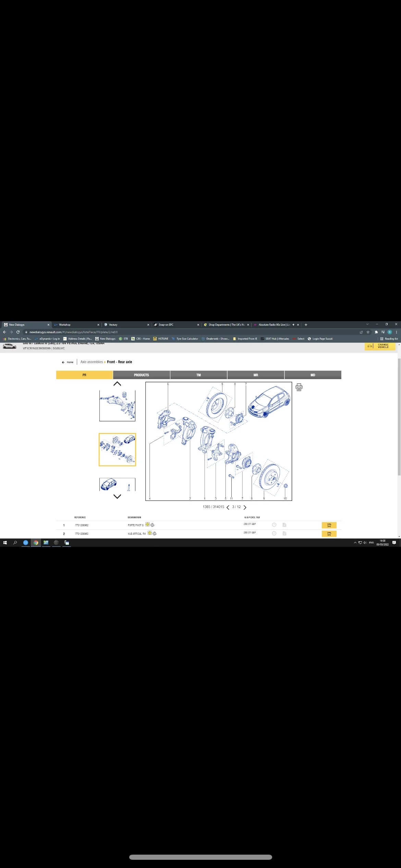This screenshot has width=401, height=868.
Task: Mute the Absolute Radio 00s tab audio
Action: [x=293, y=325]
